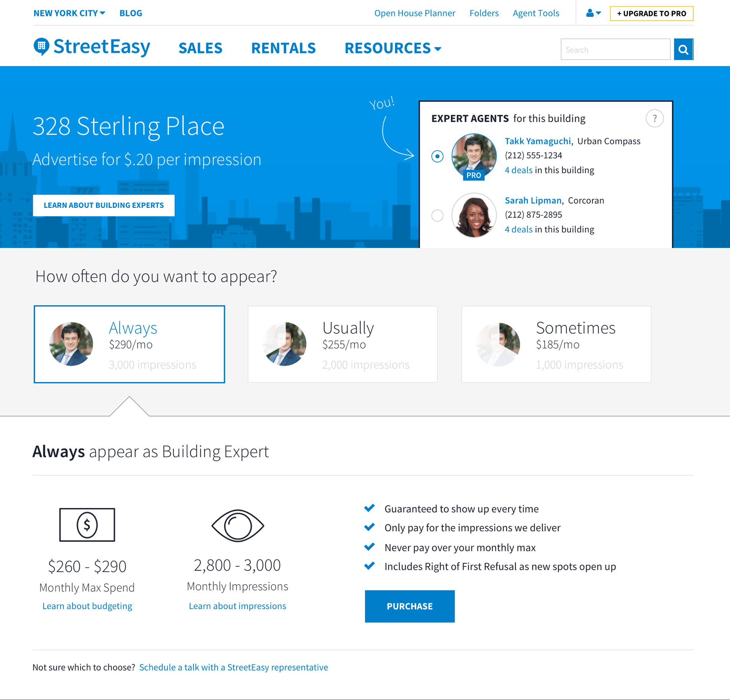Click the magnifier search button
The image size is (730, 700).
683,49
